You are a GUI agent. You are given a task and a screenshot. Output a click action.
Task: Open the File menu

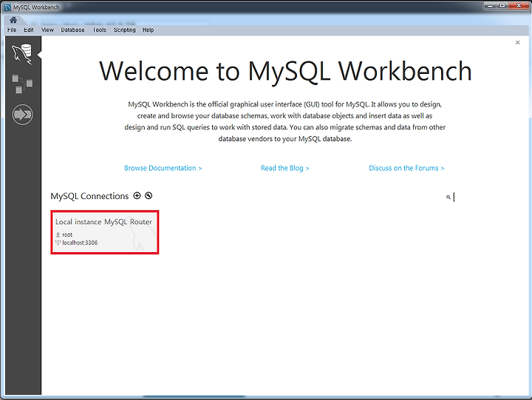12,30
